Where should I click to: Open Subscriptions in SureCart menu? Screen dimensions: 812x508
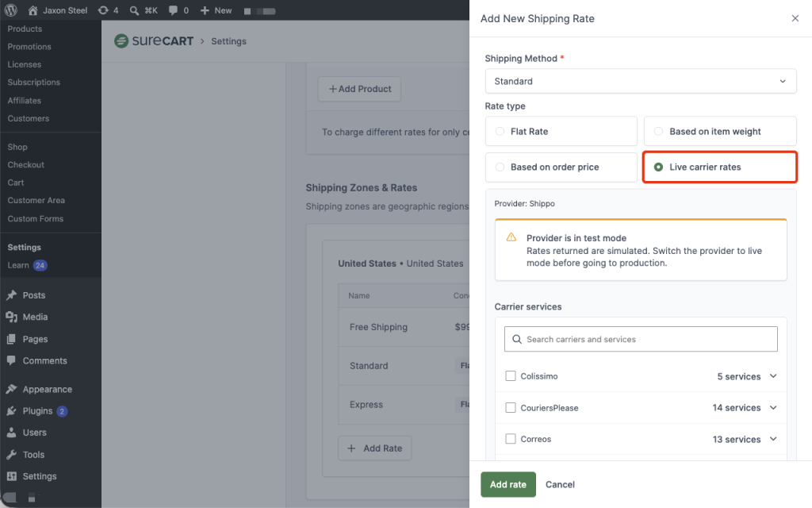click(x=33, y=82)
